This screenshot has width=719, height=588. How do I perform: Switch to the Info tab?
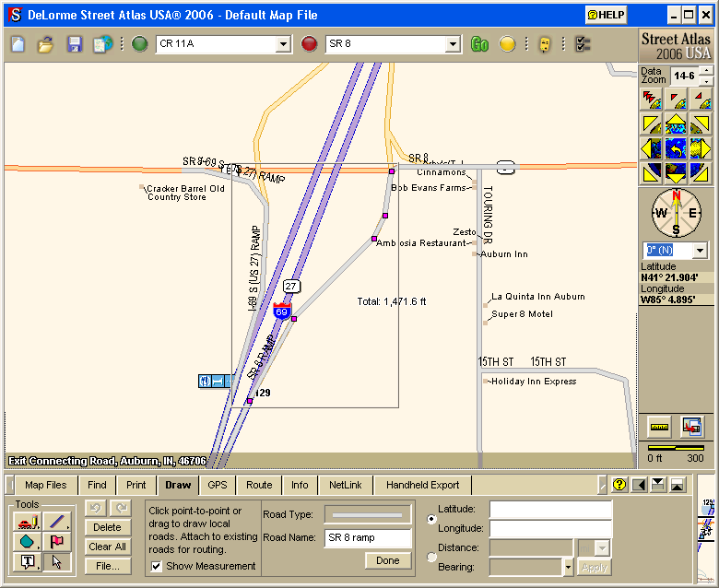300,485
